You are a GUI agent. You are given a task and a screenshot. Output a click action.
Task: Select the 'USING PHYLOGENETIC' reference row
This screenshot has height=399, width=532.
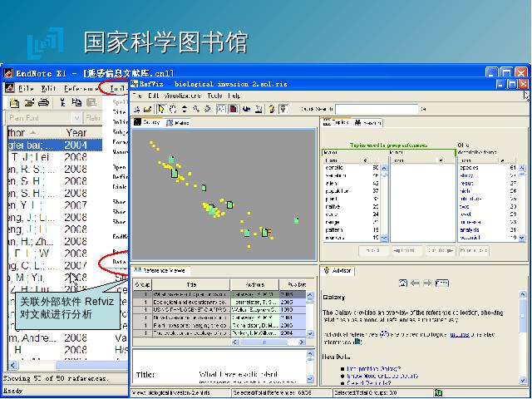[219, 310]
